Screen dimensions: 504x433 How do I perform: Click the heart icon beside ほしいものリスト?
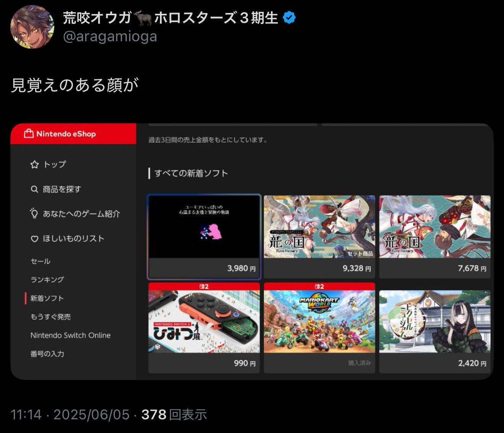point(34,239)
